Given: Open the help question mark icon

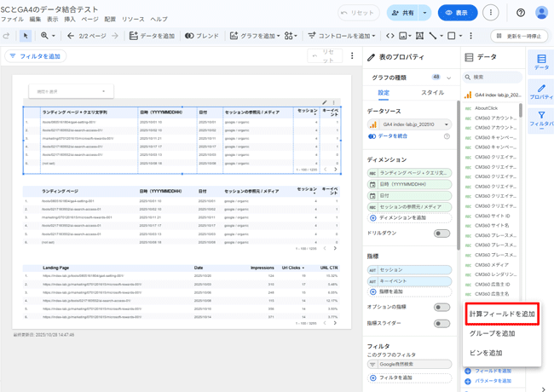Looking at the screenshot, I should [521, 13].
